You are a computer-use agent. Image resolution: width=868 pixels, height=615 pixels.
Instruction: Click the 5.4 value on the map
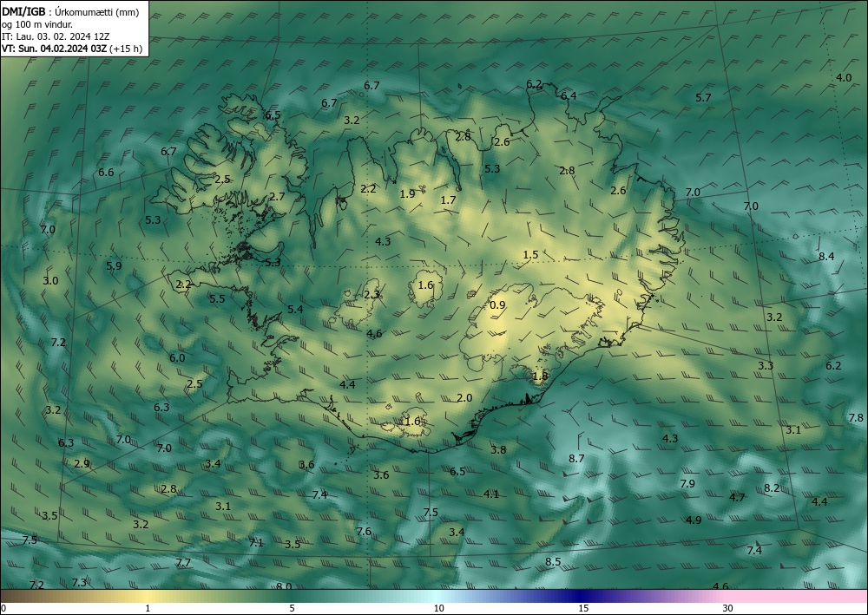(295, 309)
